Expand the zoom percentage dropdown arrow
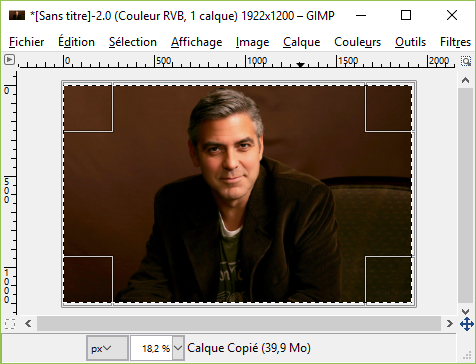476x364 pixels. click(178, 348)
